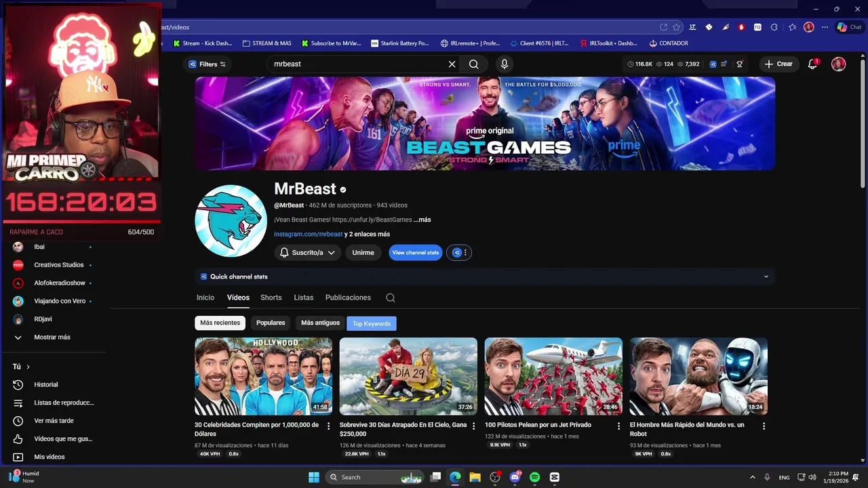Click the Windows taskbar Search box

point(374,477)
